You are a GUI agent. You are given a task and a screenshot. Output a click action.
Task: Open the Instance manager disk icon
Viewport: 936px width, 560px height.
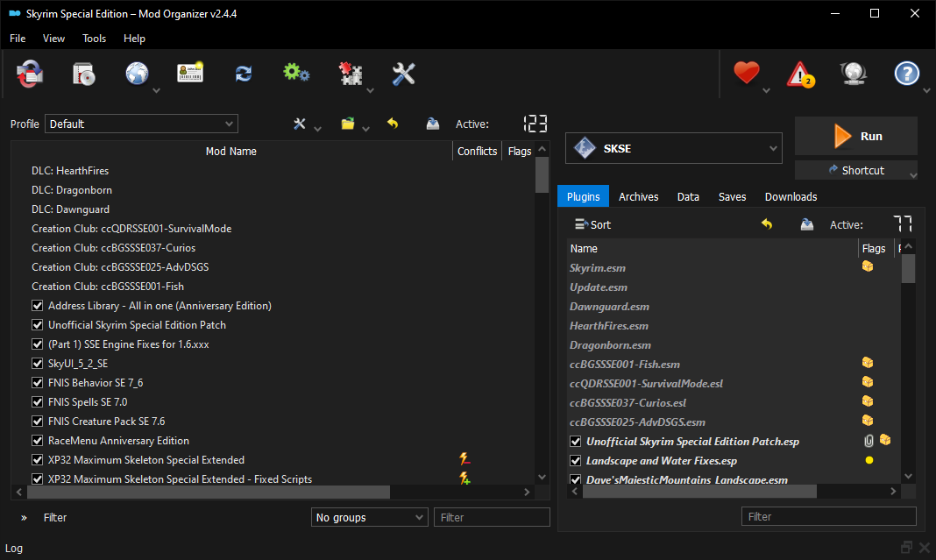[x=83, y=74]
